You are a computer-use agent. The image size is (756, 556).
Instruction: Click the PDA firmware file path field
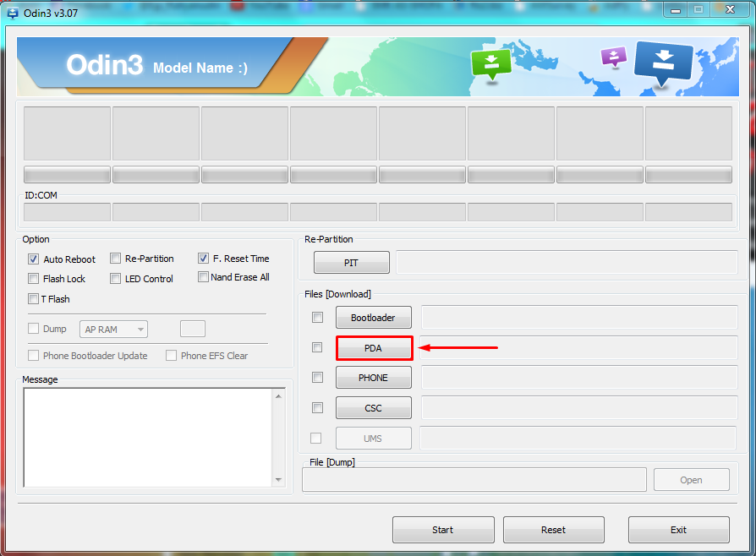tap(578, 346)
